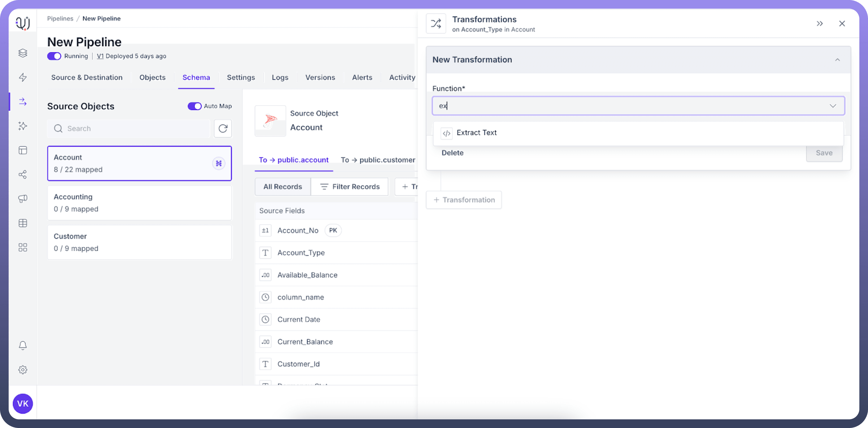
Task: Toggle the pipeline Running switch
Action: tap(54, 56)
